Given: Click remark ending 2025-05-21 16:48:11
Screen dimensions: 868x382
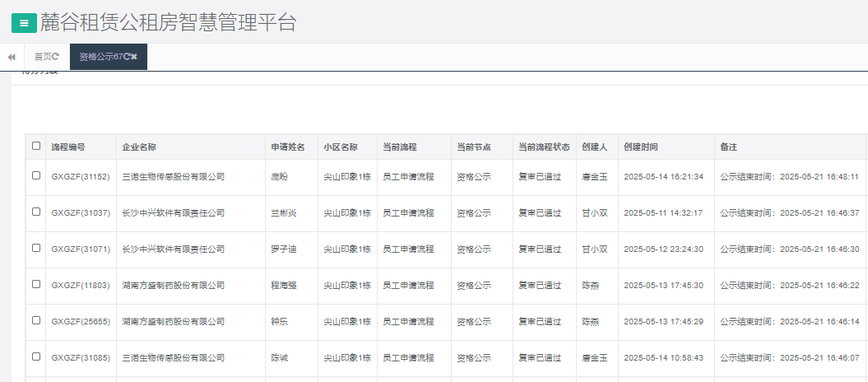Looking at the screenshot, I should (x=789, y=177).
